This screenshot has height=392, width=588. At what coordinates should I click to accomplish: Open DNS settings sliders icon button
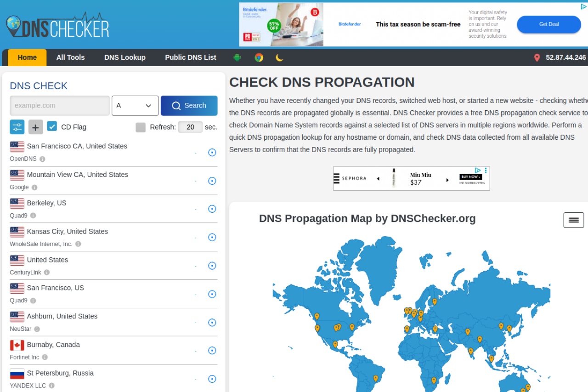[x=17, y=127]
